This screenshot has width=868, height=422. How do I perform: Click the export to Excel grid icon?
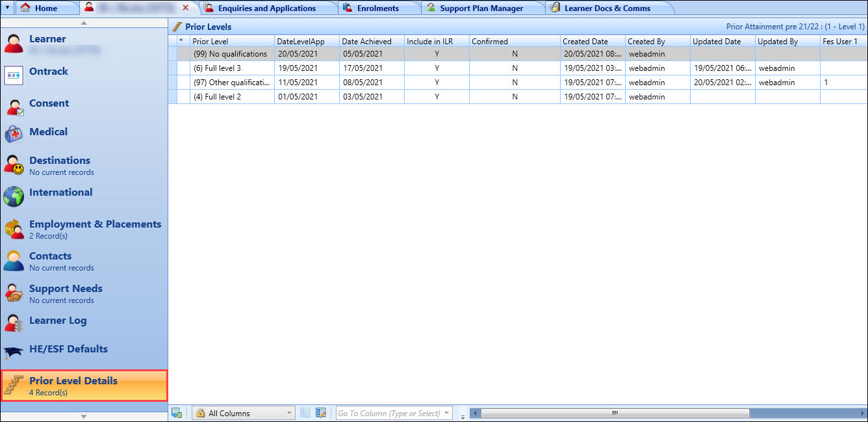176,413
